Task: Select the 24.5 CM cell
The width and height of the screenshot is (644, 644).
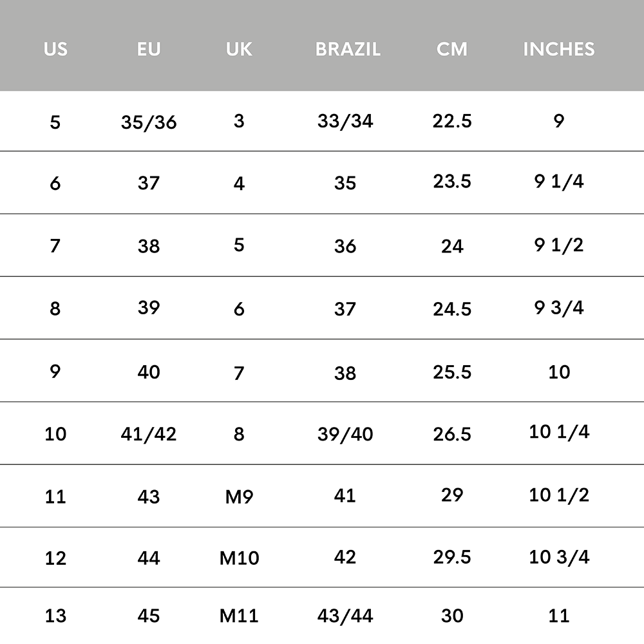Action: [x=452, y=309]
